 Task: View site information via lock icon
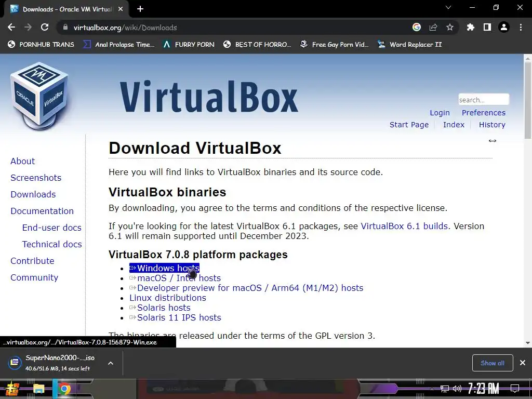[65, 28]
